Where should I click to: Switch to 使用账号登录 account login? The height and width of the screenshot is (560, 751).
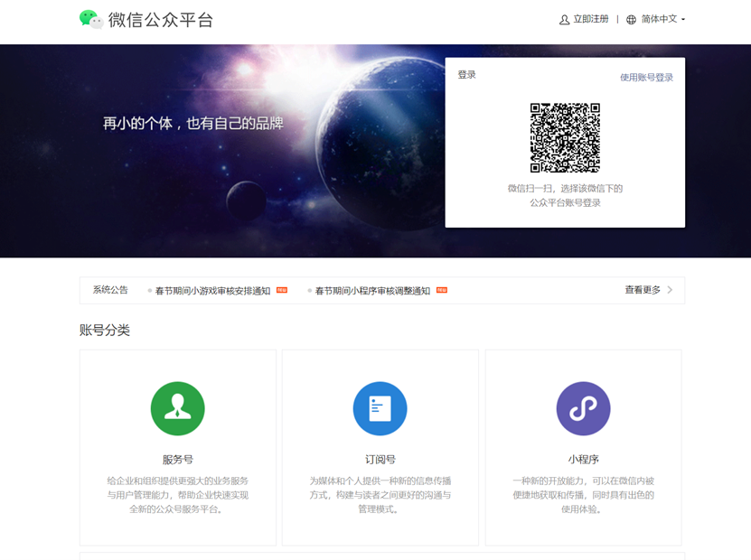click(x=646, y=78)
